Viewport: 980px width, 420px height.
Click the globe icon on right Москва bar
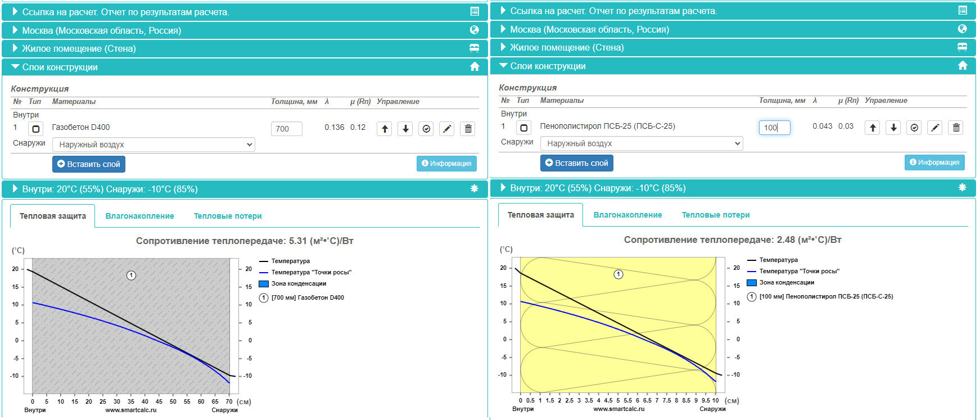[x=963, y=29]
